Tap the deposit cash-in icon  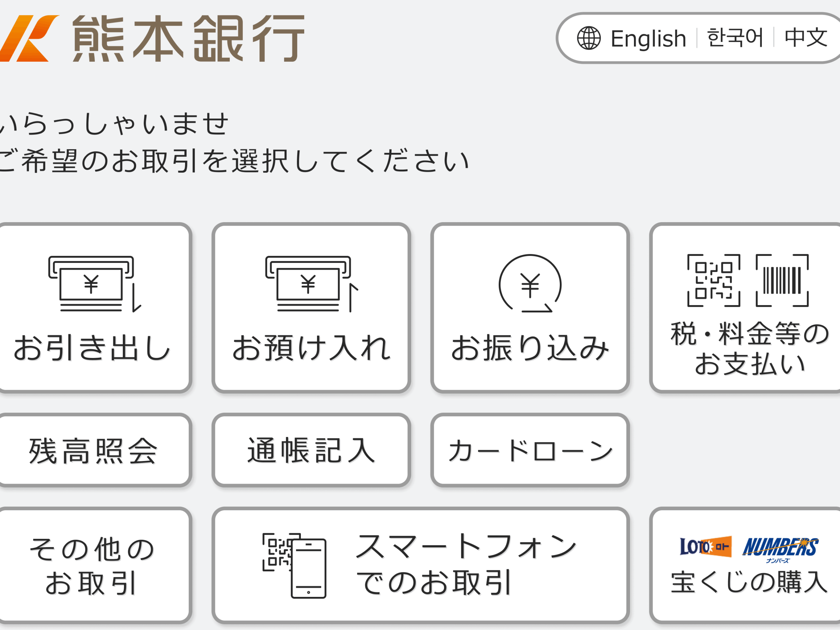coord(312,284)
